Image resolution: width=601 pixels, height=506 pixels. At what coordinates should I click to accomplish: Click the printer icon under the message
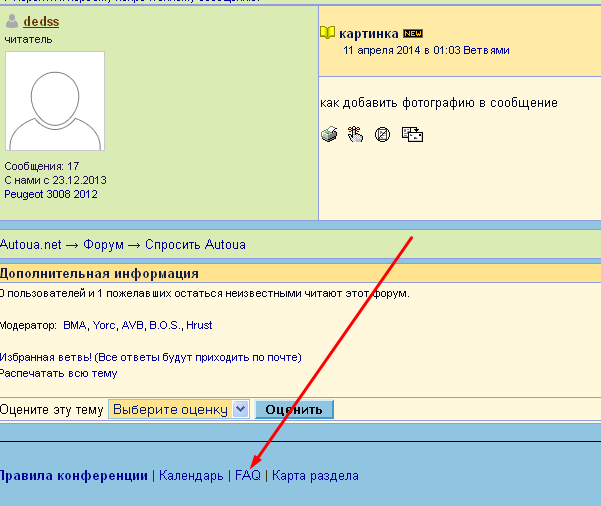coord(329,134)
